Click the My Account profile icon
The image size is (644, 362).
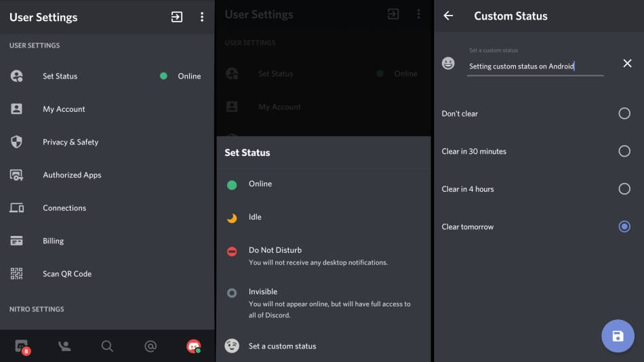16,109
